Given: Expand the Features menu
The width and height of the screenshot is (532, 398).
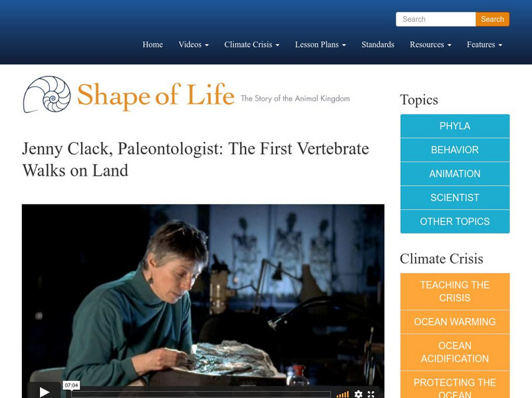Looking at the screenshot, I should pos(484,45).
